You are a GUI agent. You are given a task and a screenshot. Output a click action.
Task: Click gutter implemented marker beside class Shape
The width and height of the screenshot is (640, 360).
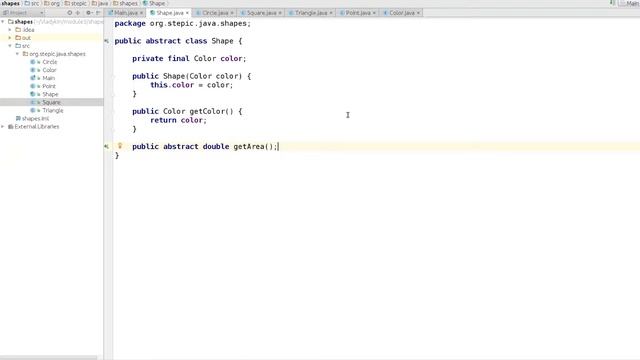point(107,41)
